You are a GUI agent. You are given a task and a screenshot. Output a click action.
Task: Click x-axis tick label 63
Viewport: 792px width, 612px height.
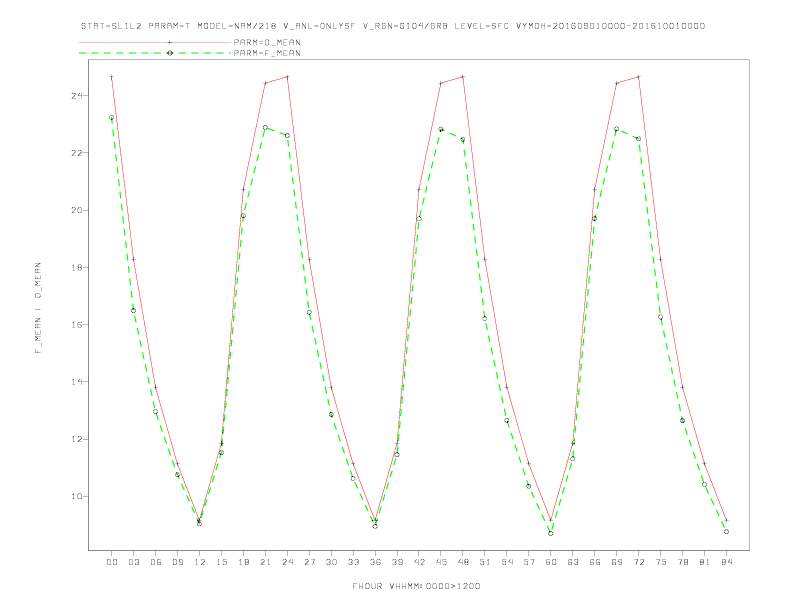point(573,562)
